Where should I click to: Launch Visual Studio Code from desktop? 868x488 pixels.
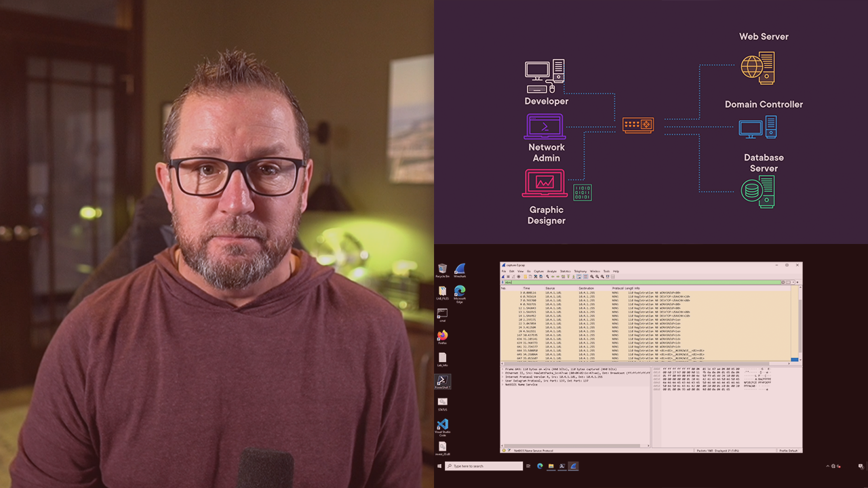(442, 425)
